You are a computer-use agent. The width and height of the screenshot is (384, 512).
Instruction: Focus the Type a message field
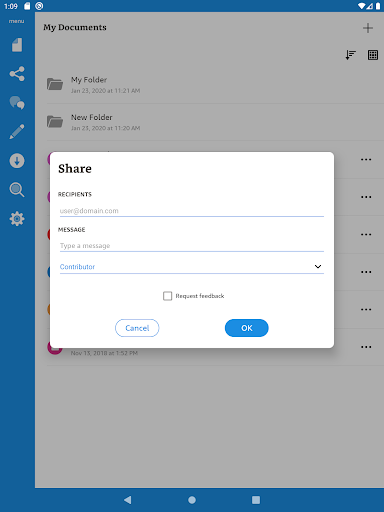click(x=192, y=246)
